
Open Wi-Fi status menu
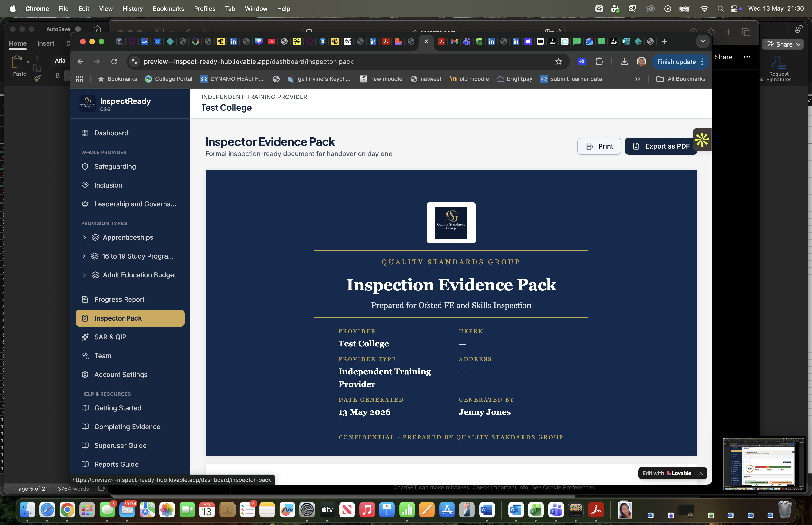pyautogui.click(x=704, y=8)
